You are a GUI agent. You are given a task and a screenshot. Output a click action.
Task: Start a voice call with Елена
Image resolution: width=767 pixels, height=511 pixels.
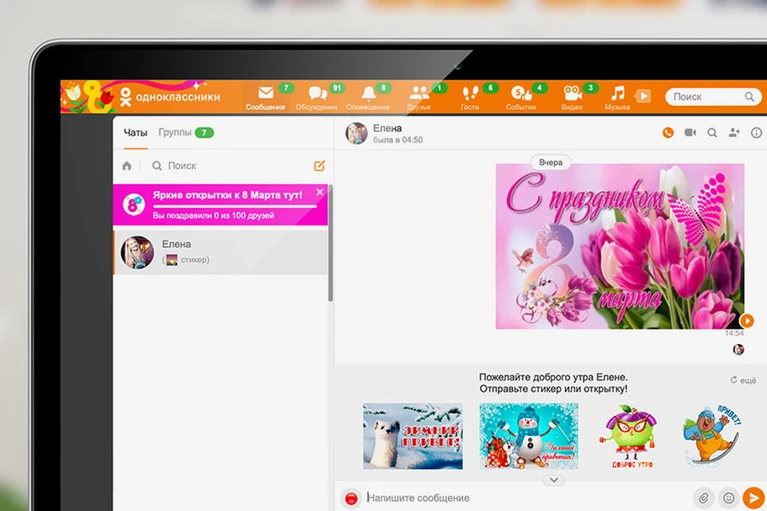668,133
